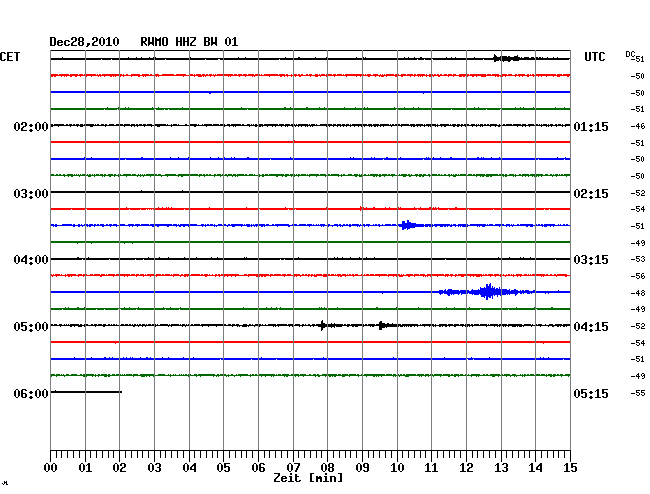Click the 02:15 UTC time label
Image resolution: width=650 pixels, height=494 pixels.
click(591, 194)
